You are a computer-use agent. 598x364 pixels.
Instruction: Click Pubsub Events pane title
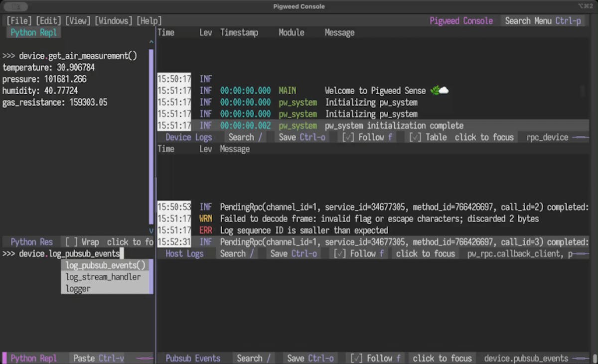pyautogui.click(x=193, y=358)
